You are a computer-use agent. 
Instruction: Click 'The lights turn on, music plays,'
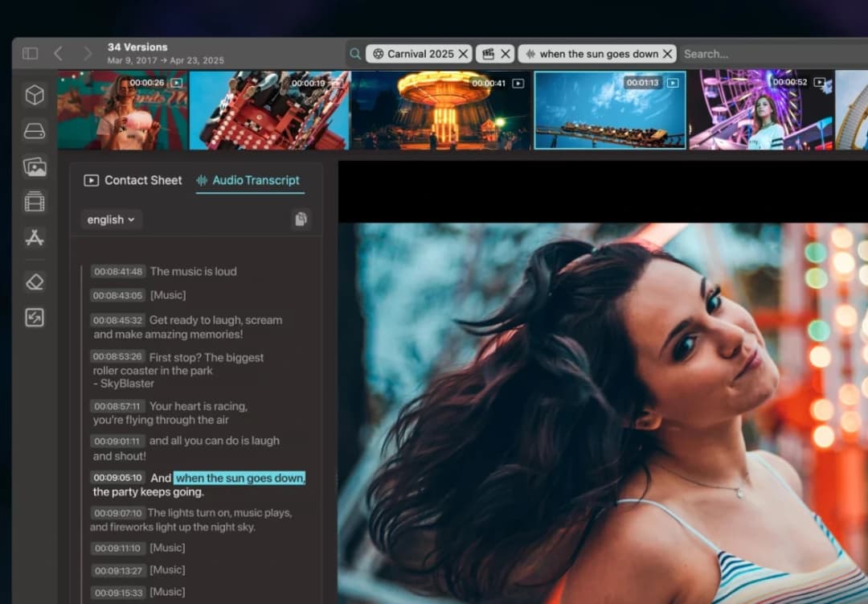coord(219,512)
